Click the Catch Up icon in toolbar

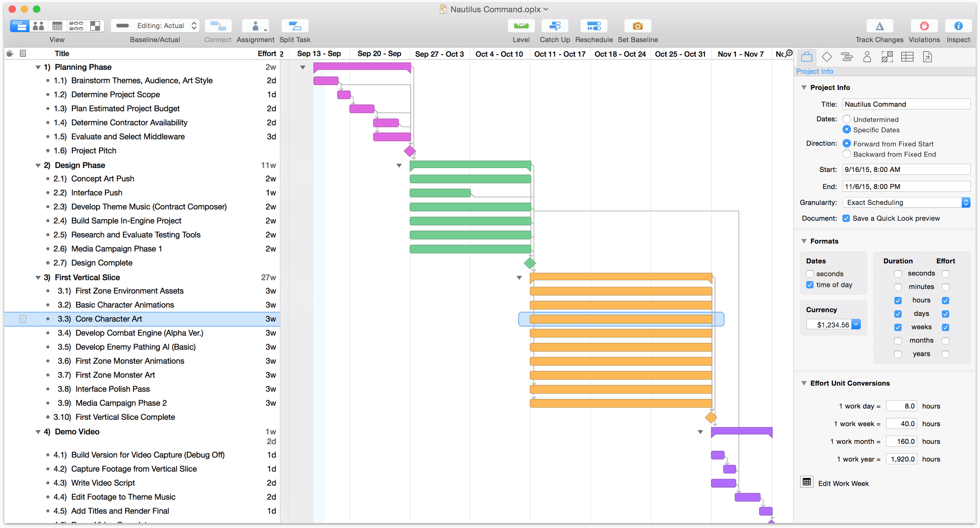pos(556,26)
